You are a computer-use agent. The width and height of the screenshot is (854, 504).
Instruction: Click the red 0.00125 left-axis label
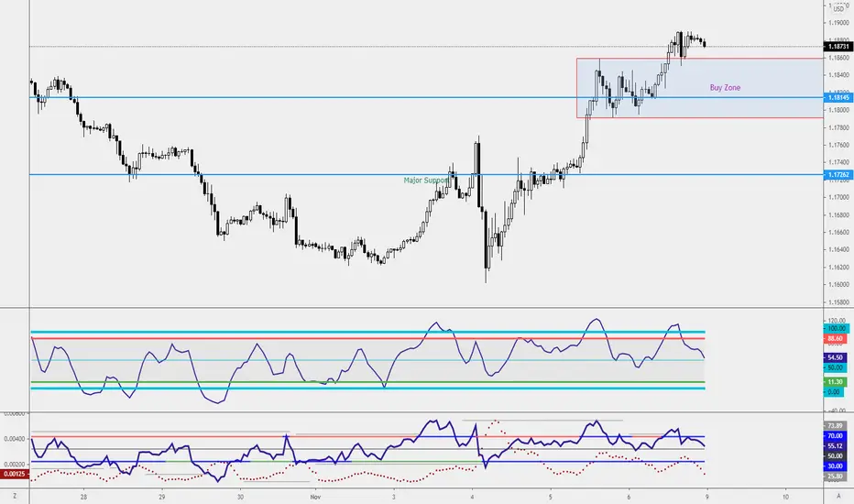(x=15, y=474)
